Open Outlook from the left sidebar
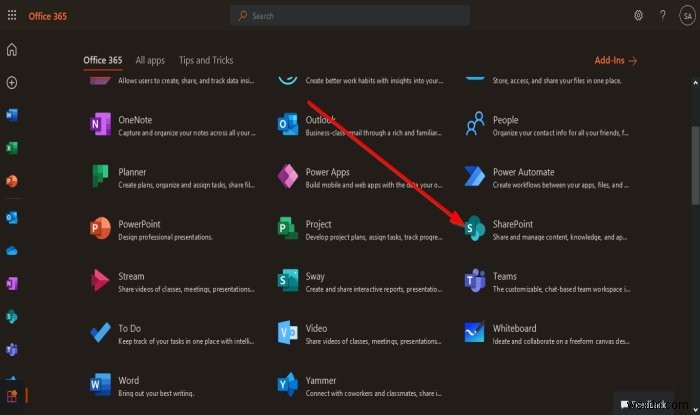This screenshot has width=700, height=415. 12,218
